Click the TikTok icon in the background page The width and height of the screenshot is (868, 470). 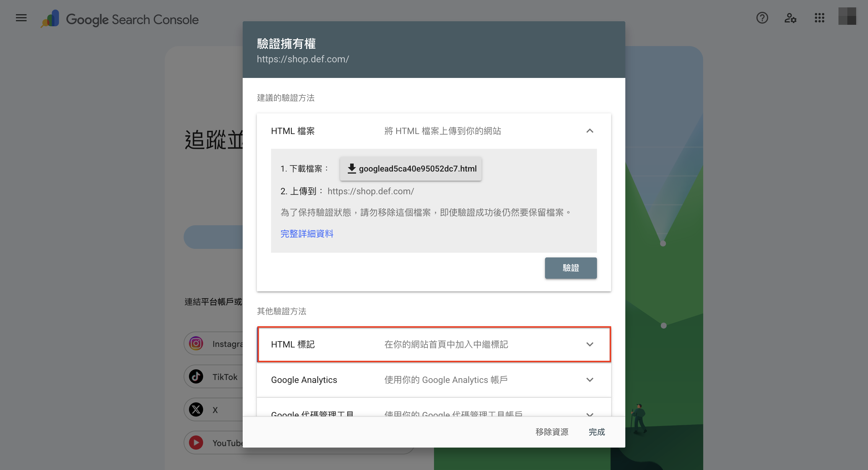coord(196,376)
